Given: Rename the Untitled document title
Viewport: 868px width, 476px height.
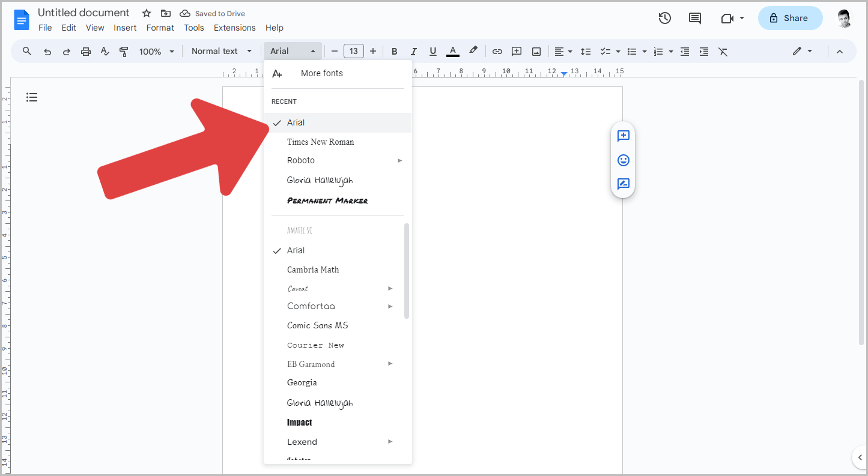Looking at the screenshot, I should pos(83,13).
